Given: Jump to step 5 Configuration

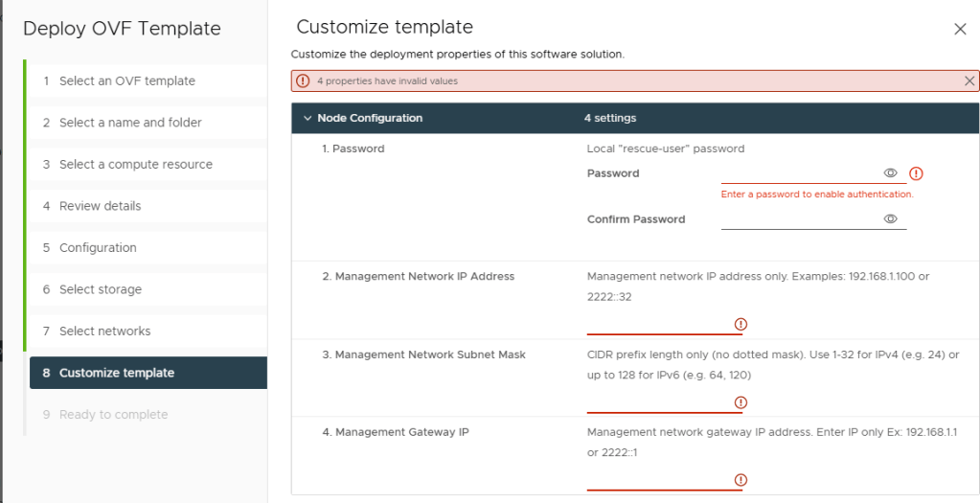Looking at the screenshot, I should tap(148, 248).
